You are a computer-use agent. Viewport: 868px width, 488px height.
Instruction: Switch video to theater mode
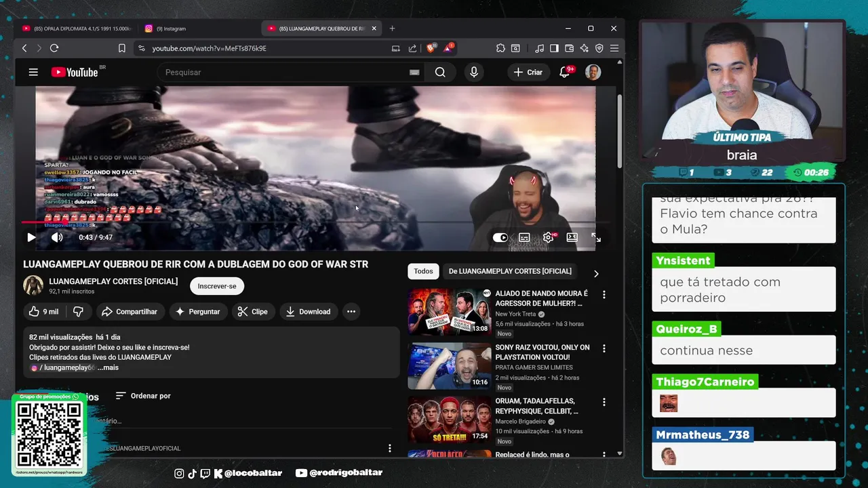572,237
